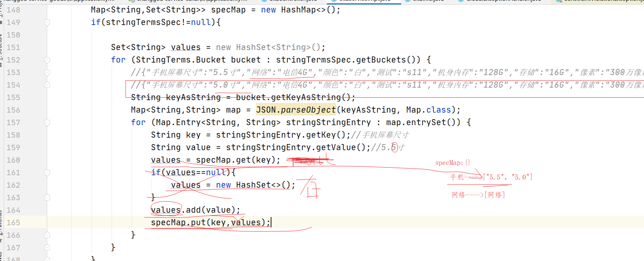Click stringTermsSpec!=null condition on line 149
This screenshot has height=261, width=644.
[161, 22]
